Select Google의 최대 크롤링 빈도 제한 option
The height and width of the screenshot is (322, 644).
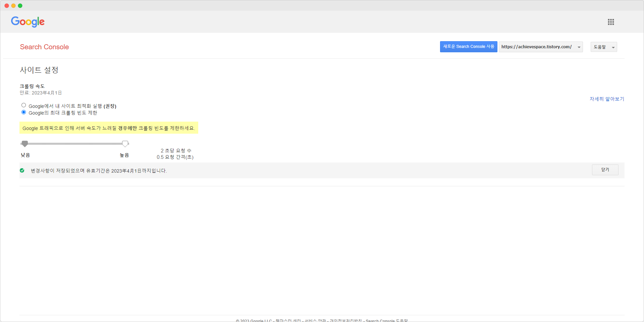pos(24,112)
